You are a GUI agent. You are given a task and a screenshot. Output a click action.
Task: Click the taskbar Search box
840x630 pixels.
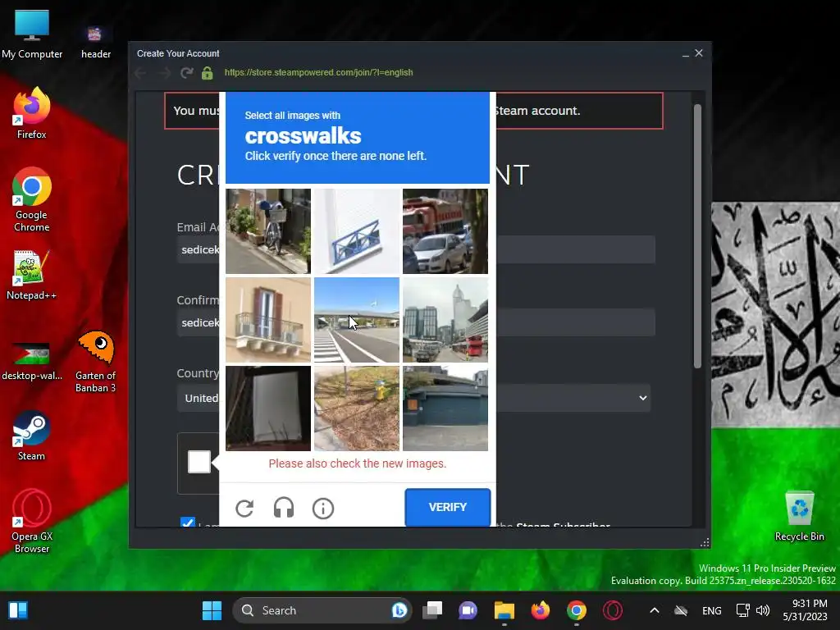tap(322, 610)
